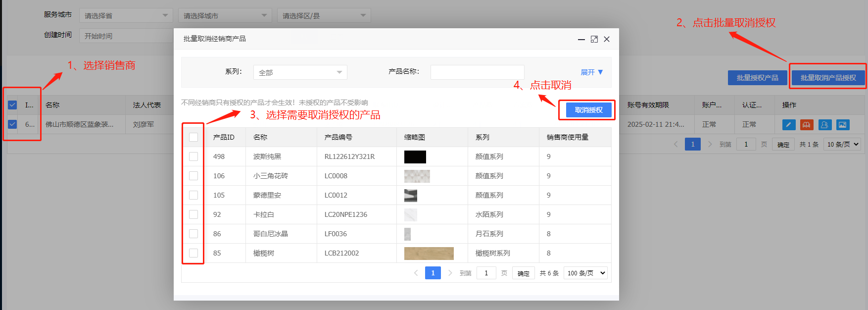Open the 系列 dropdown showing 全部
Viewport: 868px width, 310px height.
click(300, 72)
